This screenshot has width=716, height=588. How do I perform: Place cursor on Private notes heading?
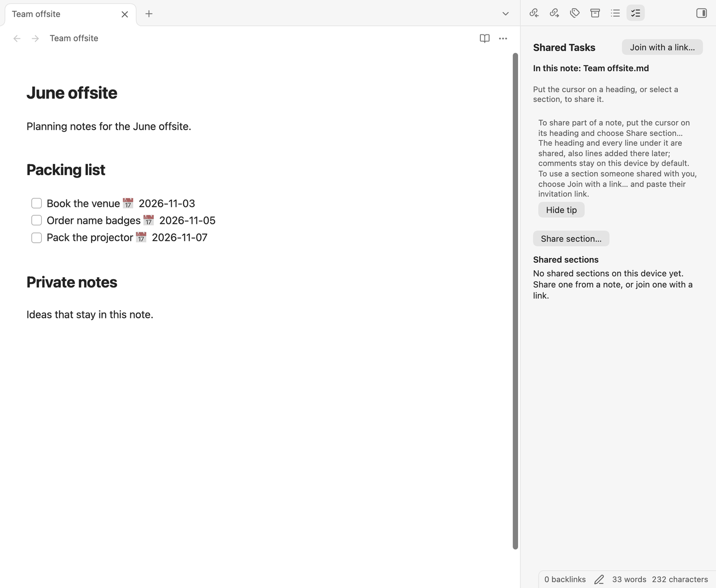coord(72,282)
